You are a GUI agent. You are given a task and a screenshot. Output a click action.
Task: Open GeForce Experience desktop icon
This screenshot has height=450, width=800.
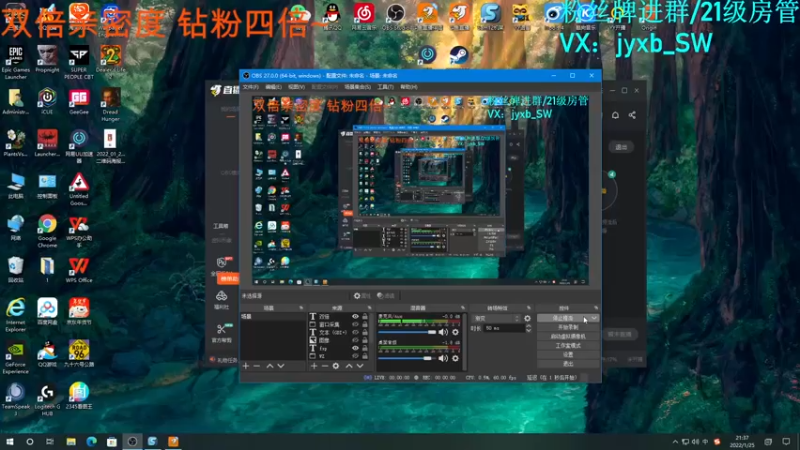(x=15, y=357)
